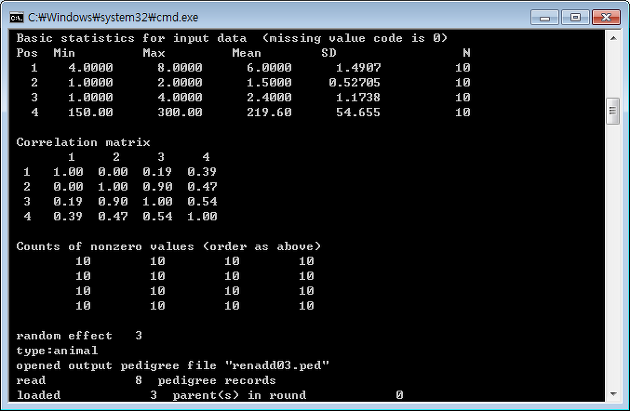Click the correlation value 0.19 in row 1
This screenshot has height=411, width=630.
point(158,172)
